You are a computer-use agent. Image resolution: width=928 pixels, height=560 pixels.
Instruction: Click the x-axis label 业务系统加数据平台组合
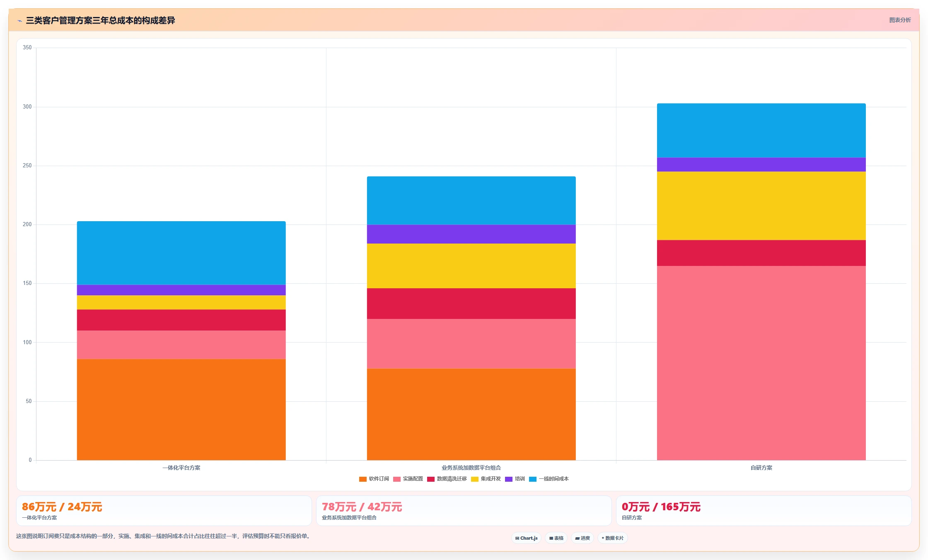pos(471,468)
